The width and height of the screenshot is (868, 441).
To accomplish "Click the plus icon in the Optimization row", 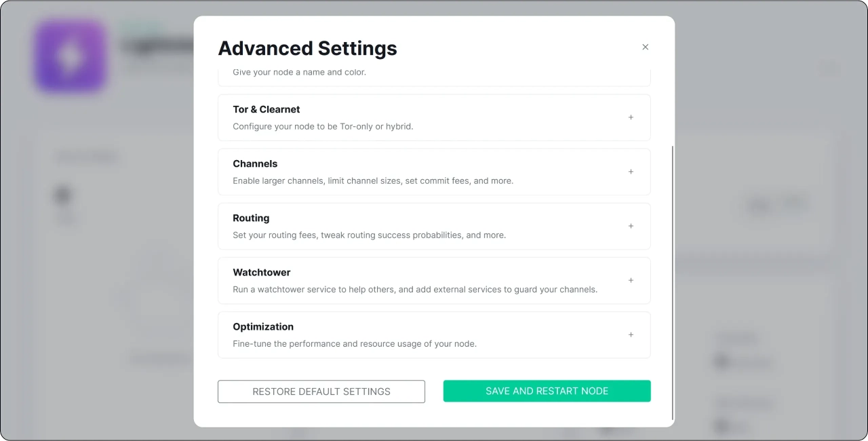I will pos(631,334).
